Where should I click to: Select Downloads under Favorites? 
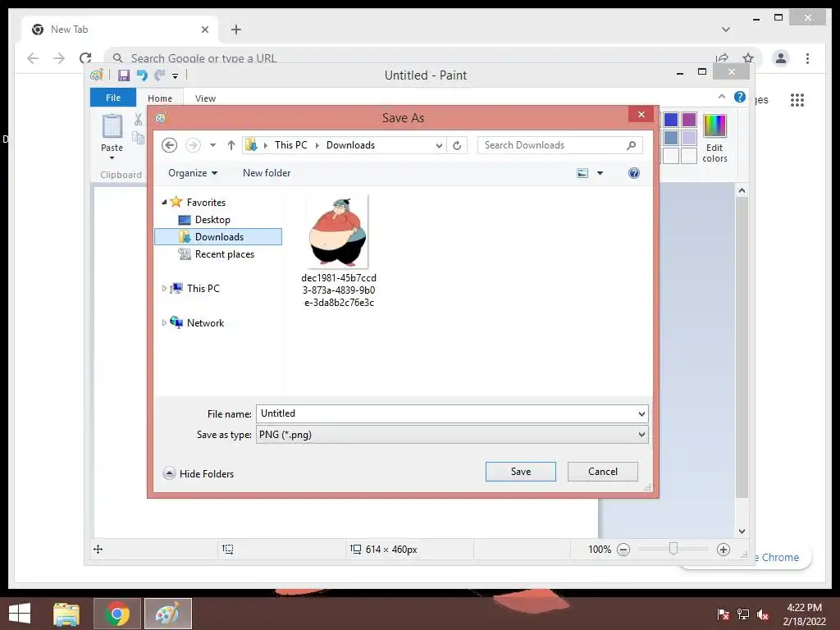tap(218, 237)
